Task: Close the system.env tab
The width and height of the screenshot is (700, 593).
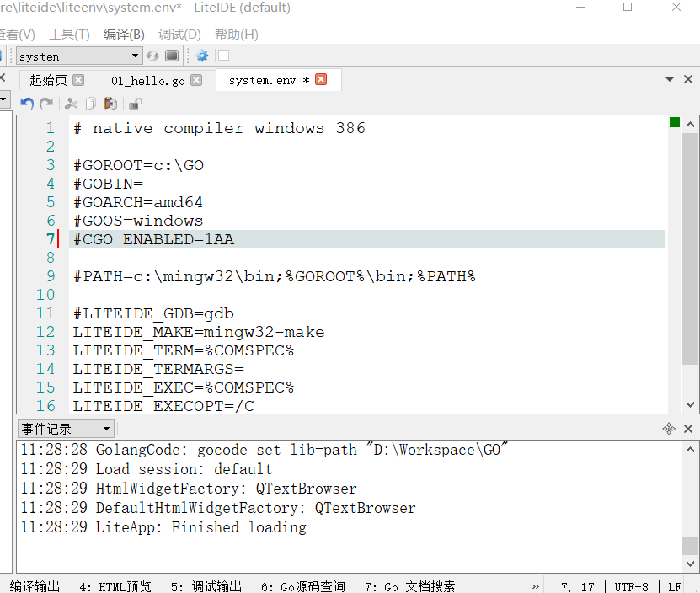Action: click(x=321, y=80)
